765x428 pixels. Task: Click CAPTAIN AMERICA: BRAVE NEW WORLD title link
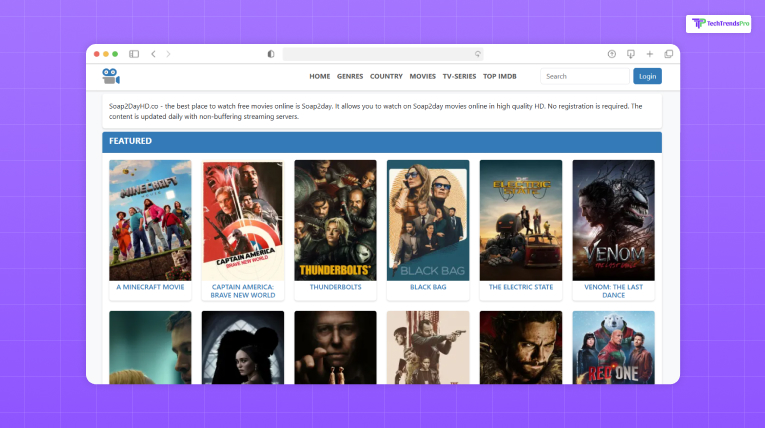(243, 291)
